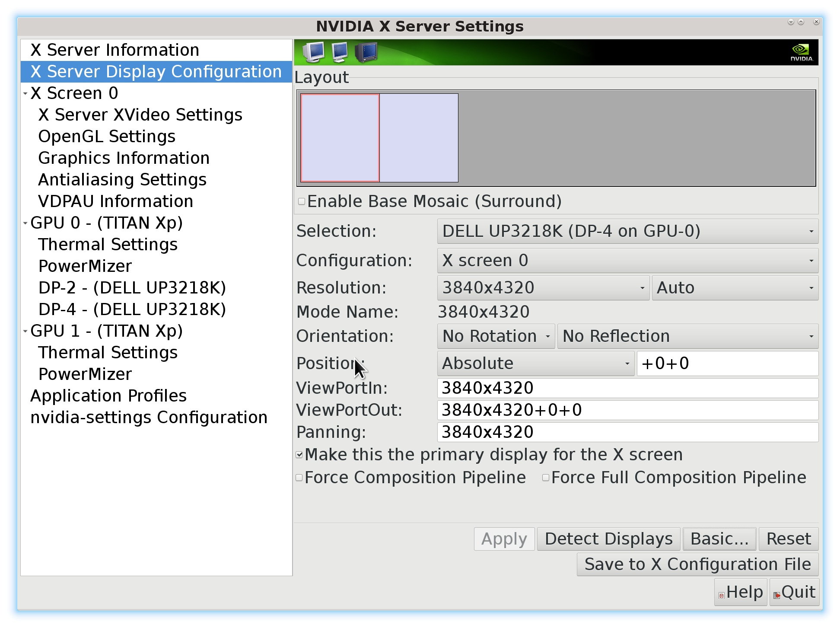
Task: Uncheck Make this the primary display
Action: coord(299,455)
